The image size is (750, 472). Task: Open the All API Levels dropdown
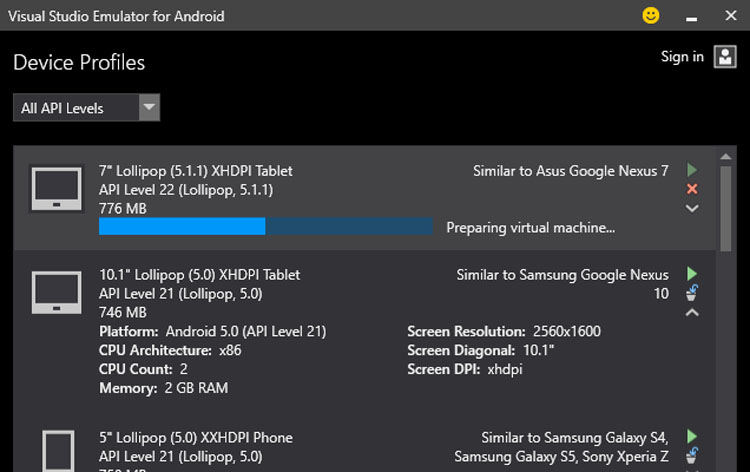tap(87, 108)
